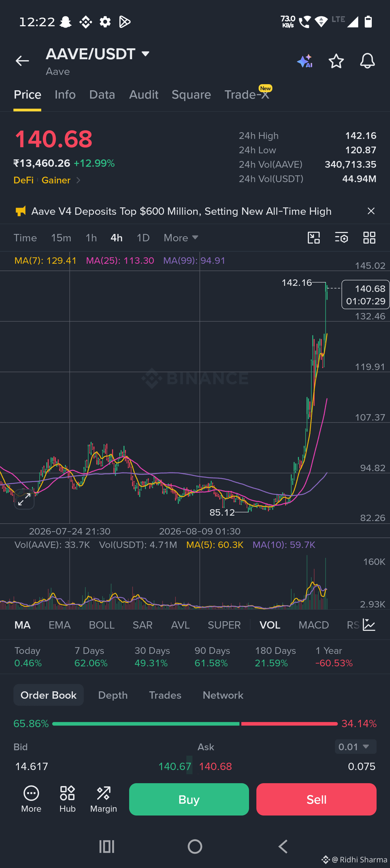Dismiss the Aave V4 news banner
390x868 pixels.
tap(371, 211)
